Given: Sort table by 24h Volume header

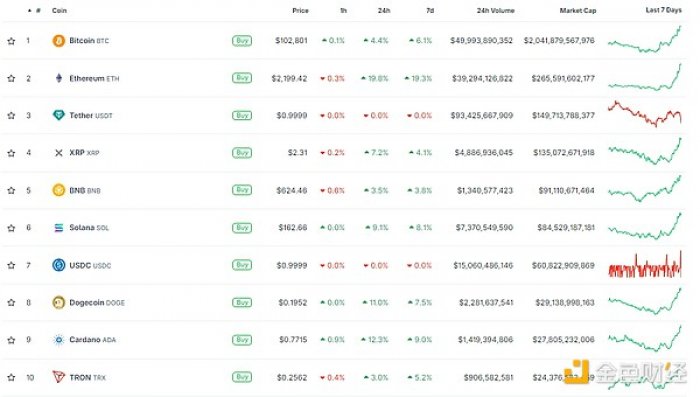Looking at the screenshot, I should [x=496, y=10].
